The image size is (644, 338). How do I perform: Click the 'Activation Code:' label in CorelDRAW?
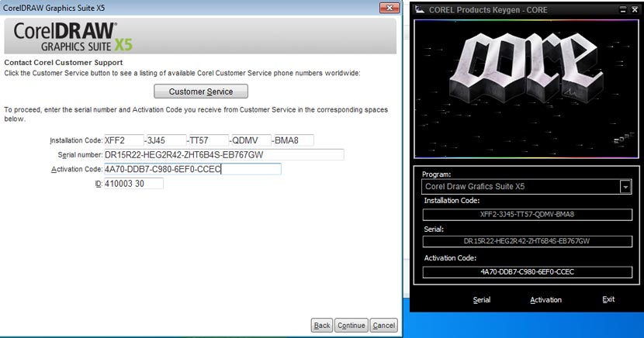[77, 169]
